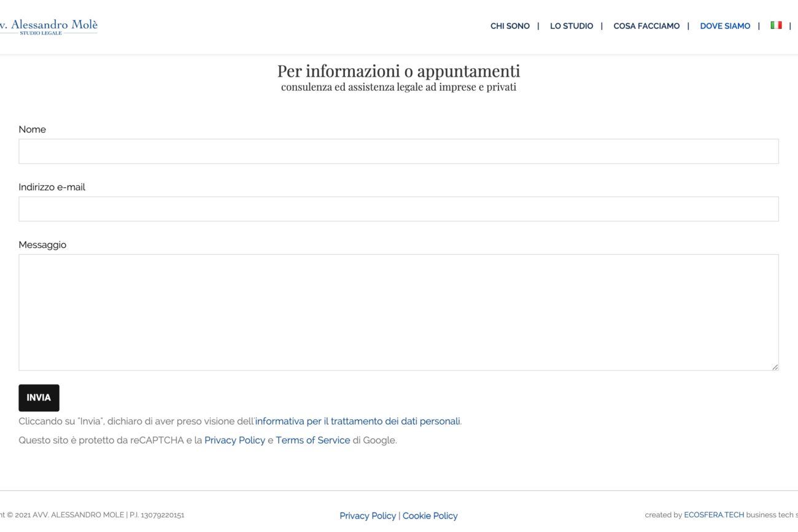Open informativa per il trattamento dei dati personali
The image size is (798, 532).
tap(357, 422)
